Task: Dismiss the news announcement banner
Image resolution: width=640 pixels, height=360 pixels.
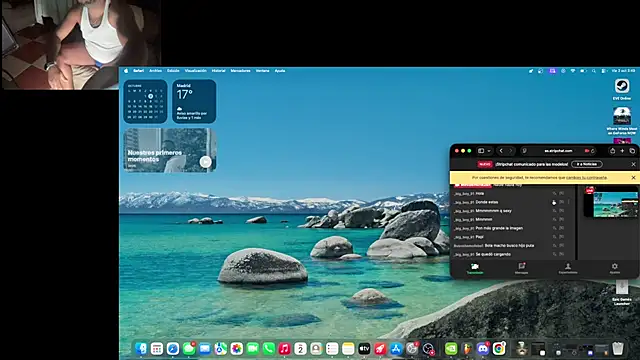Action: [x=633, y=164]
